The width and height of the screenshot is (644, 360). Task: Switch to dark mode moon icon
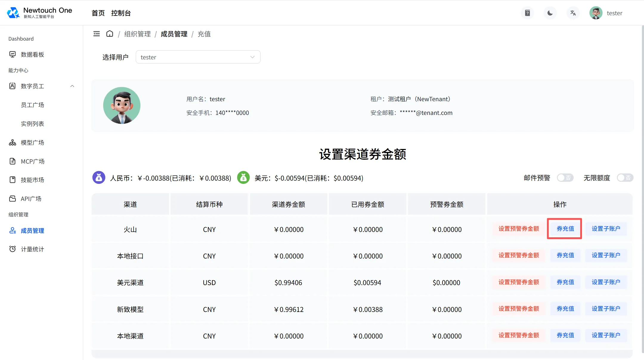[550, 13]
